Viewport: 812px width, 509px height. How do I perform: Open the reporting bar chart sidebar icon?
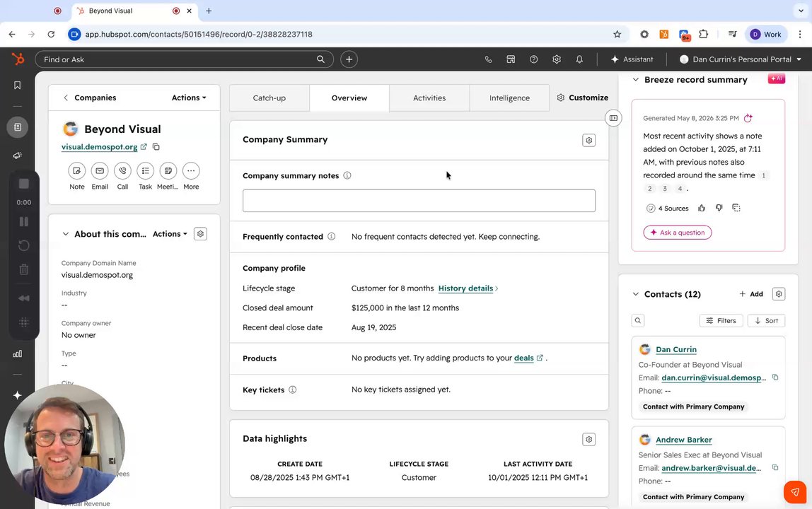[x=17, y=353]
